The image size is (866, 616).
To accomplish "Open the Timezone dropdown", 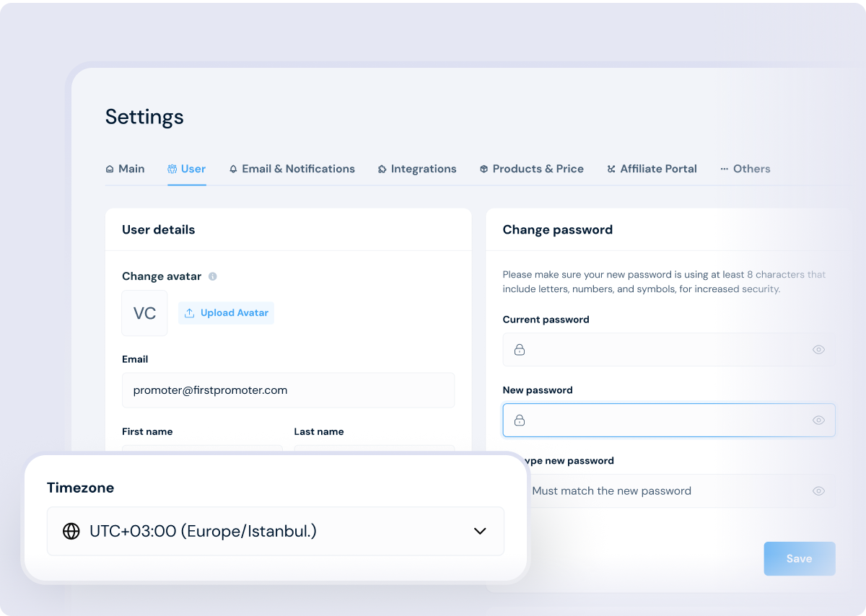I will point(276,531).
